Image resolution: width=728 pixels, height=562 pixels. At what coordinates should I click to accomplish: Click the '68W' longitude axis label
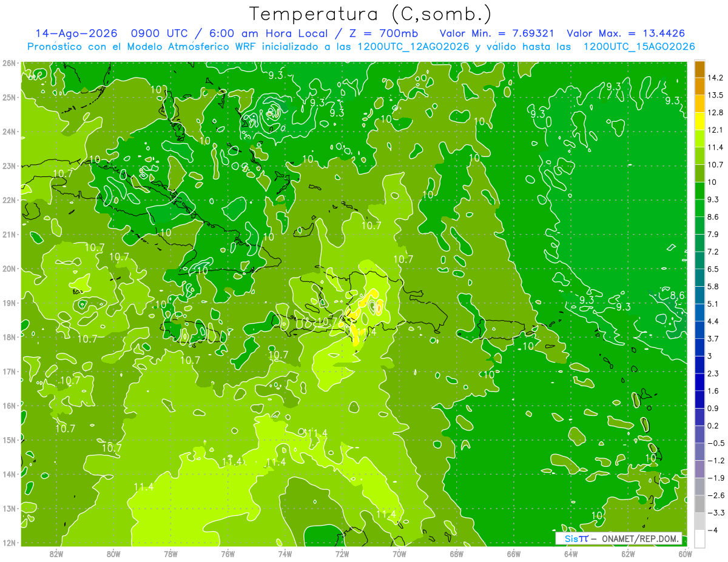pyautogui.click(x=456, y=554)
